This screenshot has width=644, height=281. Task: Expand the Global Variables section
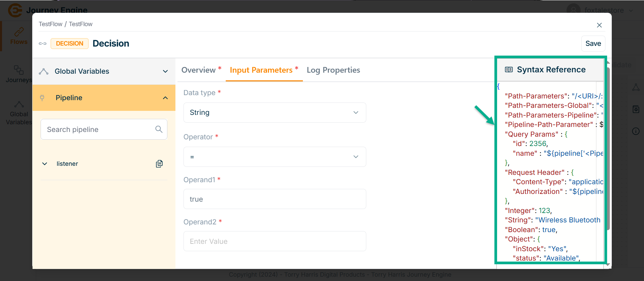pyautogui.click(x=165, y=71)
